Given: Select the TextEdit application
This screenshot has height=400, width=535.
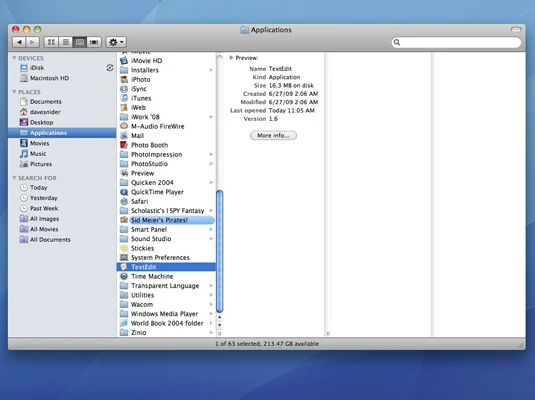Looking at the screenshot, I should point(167,267).
